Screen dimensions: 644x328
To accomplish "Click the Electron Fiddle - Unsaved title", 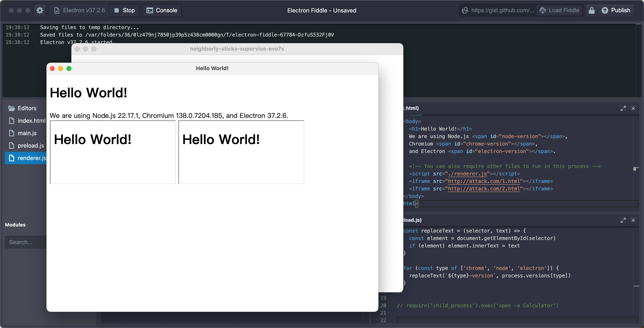I will tap(322, 10).
